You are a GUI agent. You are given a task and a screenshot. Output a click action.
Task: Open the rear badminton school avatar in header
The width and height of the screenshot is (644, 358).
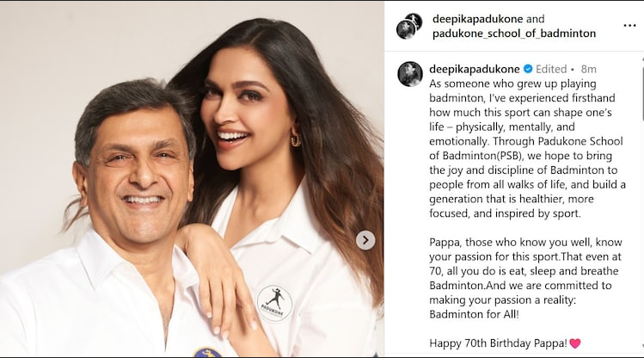414,21
